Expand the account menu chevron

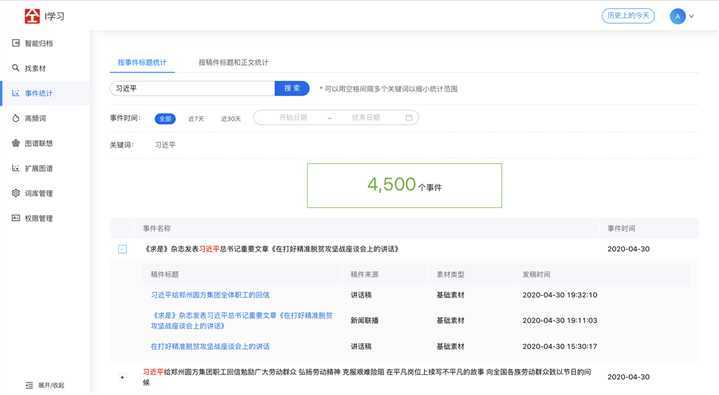tap(691, 16)
